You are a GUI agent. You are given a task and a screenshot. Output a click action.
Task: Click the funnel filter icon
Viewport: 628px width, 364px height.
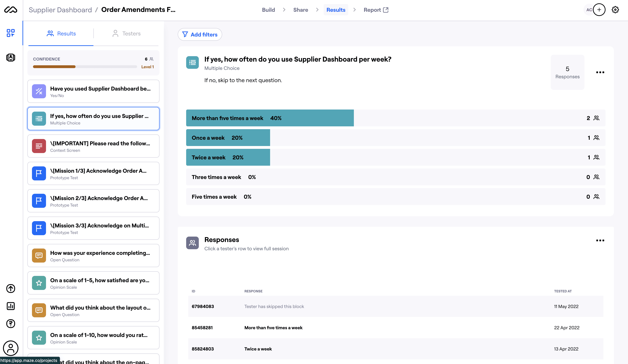[185, 34]
